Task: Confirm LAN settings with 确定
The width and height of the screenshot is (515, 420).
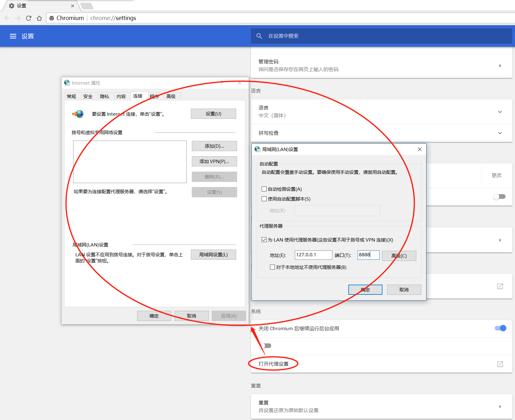Action: (365, 290)
